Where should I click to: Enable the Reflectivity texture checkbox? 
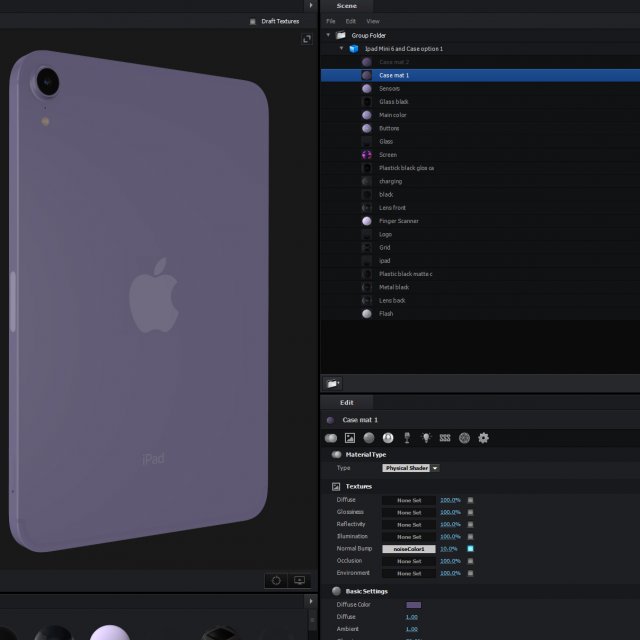[470, 524]
